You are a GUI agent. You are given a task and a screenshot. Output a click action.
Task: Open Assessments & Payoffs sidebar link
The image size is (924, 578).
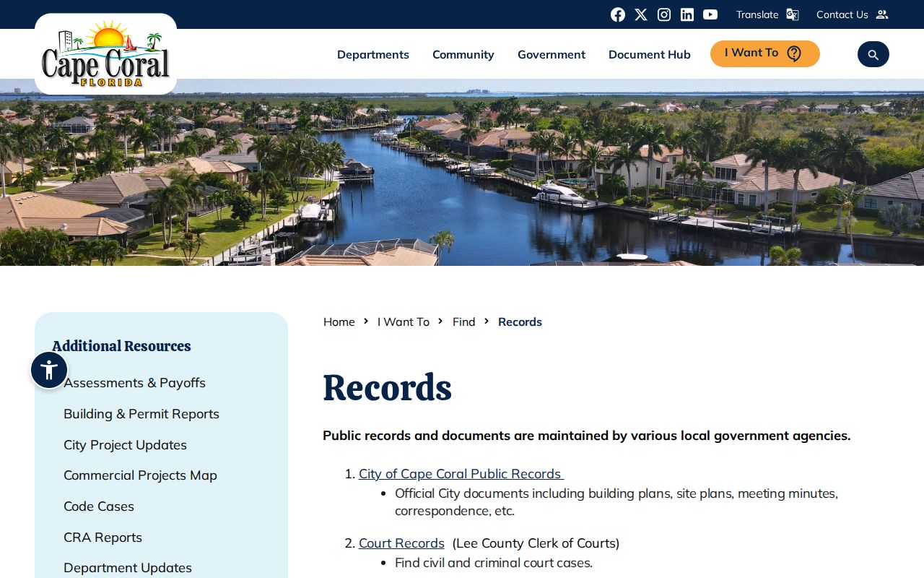click(x=134, y=383)
